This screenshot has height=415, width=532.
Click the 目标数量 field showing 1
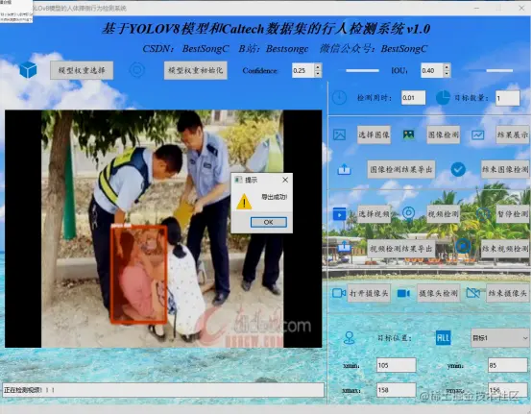[x=507, y=98]
